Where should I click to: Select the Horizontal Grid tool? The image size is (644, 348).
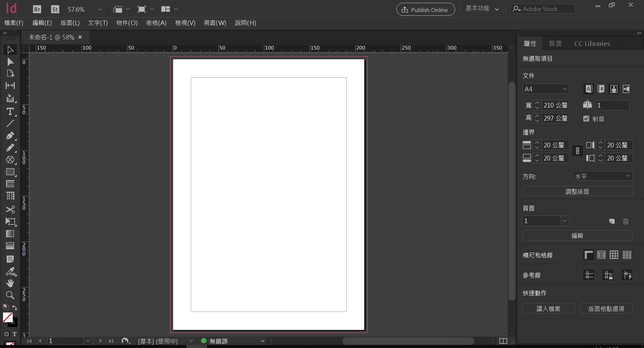[x=10, y=184]
